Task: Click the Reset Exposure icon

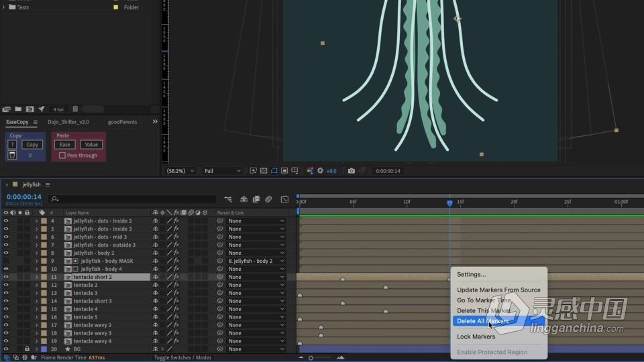Action: tap(321, 171)
